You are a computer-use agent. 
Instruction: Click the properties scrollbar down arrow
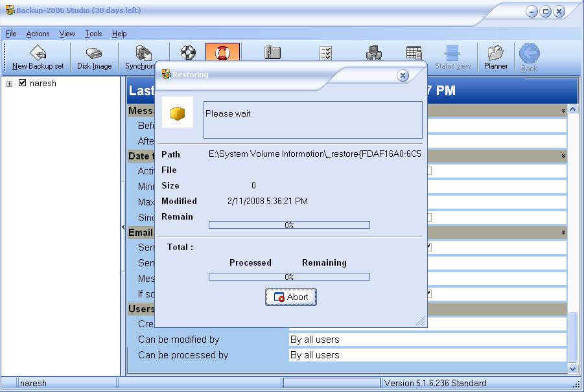[x=572, y=369]
